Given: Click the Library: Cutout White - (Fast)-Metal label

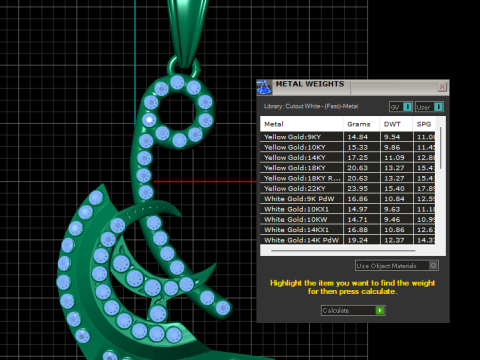Looking at the screenshot, I should pyautogui.click(x=311, y=106).
